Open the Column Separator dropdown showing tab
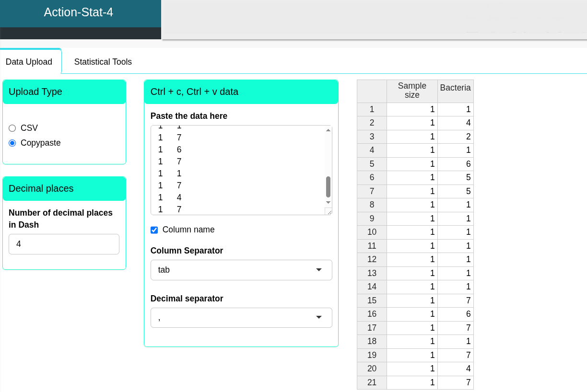This screenshot has height=392, width=587. (x=241, y=270)
